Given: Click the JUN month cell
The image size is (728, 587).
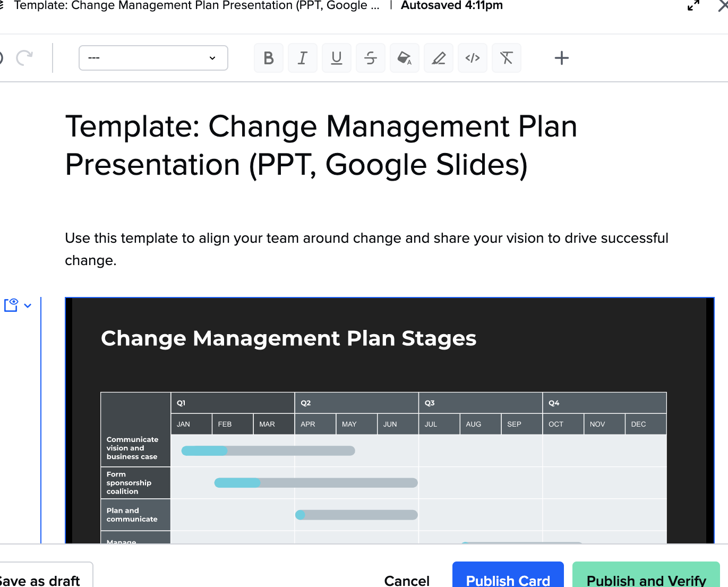Looking at the screenshot, I should (398, 424).
